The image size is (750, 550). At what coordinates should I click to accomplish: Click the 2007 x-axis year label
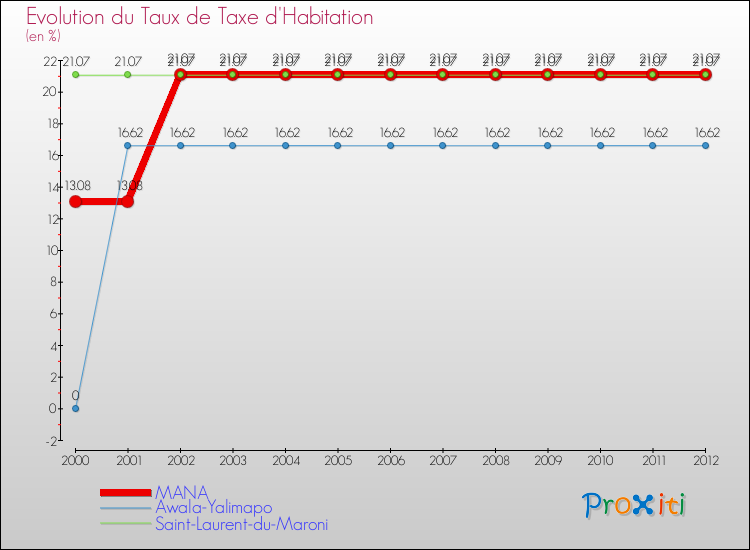pos(443,461)
